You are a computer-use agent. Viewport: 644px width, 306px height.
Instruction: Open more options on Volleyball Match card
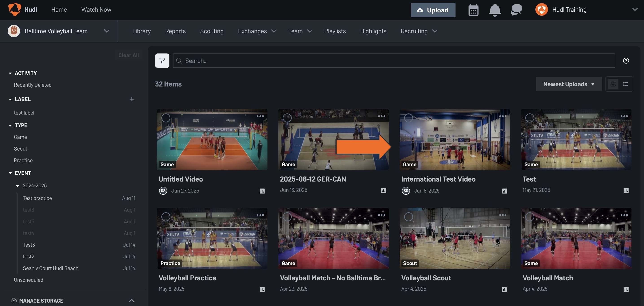tap(624, 215)
